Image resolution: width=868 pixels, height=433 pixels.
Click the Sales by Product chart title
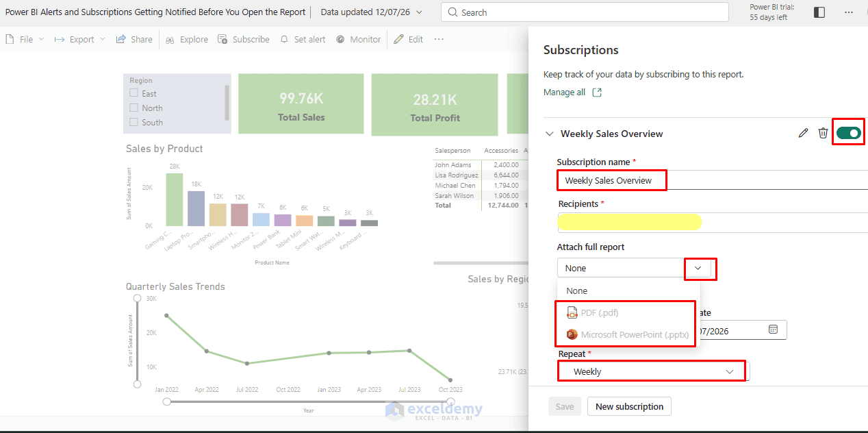point(164,149)
